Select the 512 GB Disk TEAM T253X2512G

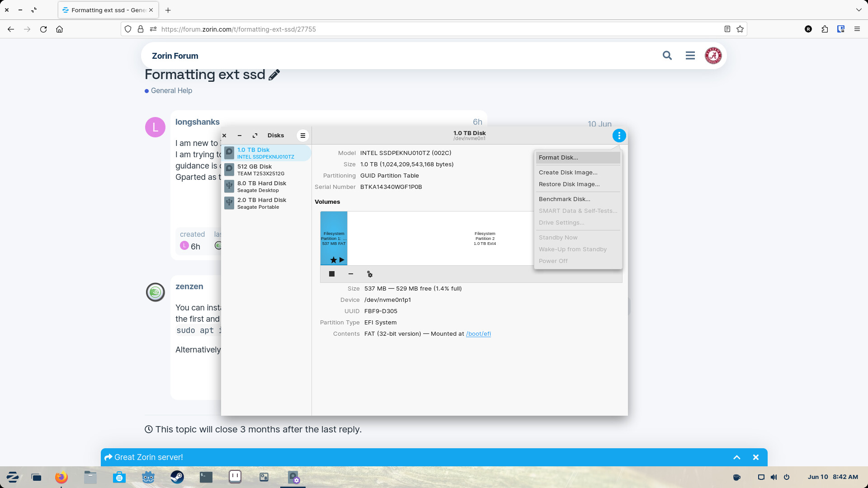pyautogui.click(x=266, y=170)
